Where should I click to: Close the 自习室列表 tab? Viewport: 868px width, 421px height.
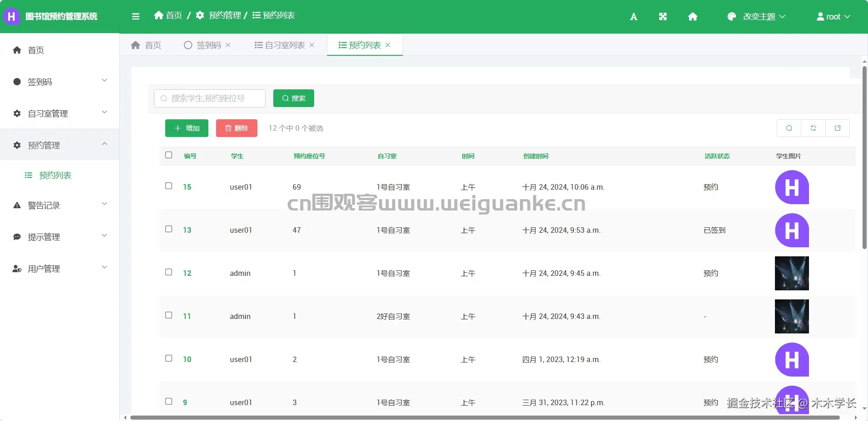pyautogui.click(x=312, y=45)
